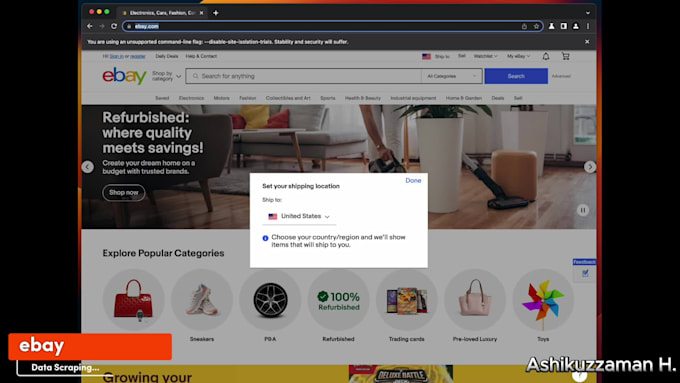Open the register link
The image size is (680, 383).
pos(138,56)
